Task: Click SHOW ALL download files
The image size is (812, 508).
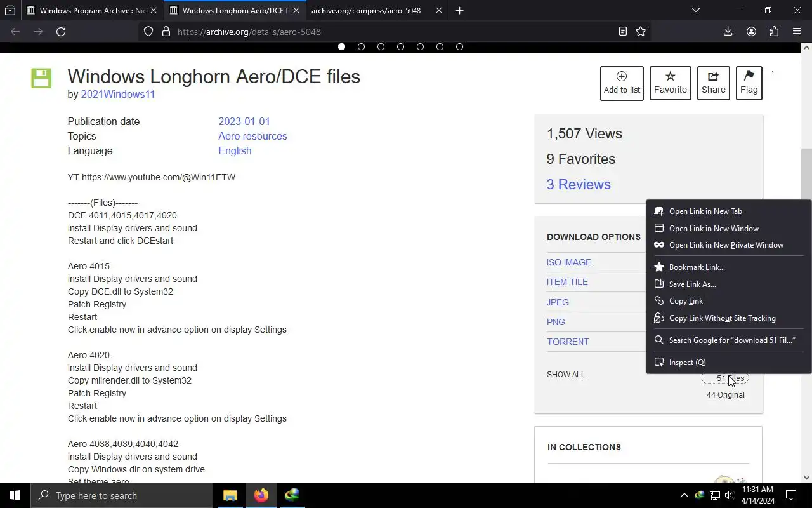Action: [566, 374]
